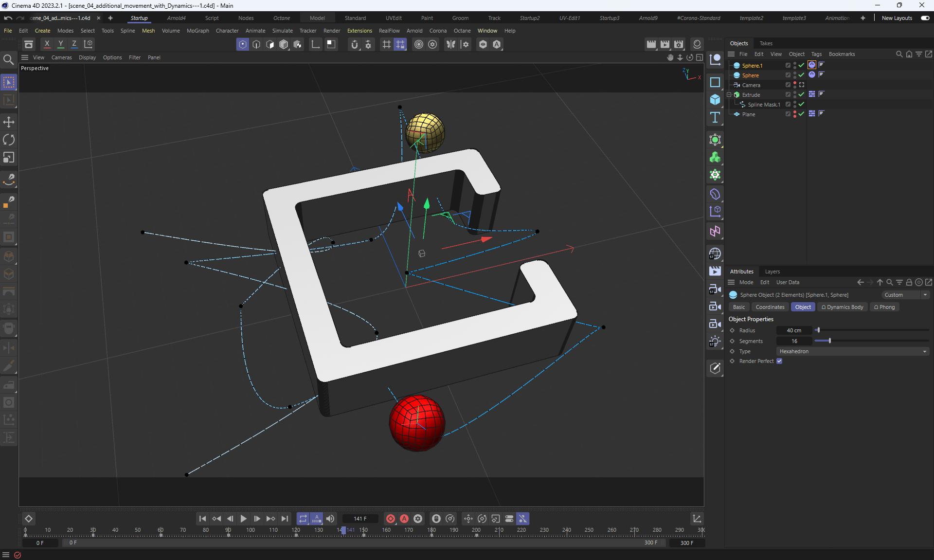Select the Move tool in left toolbar
Viewport: 934px width, 560px height.
(9, 122)
